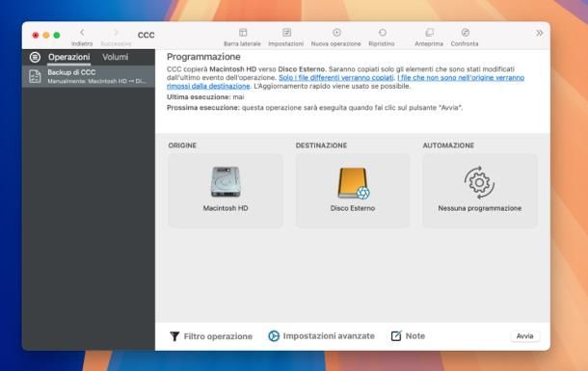Click the Programmazione heading

point(203,57)
